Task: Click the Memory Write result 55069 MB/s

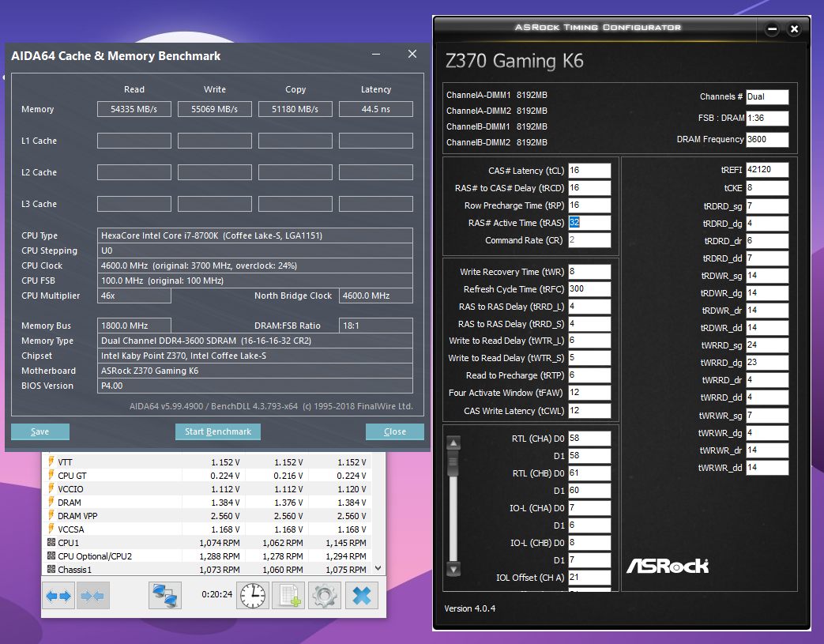Action: pyautogui.click(x=214, y=109)
